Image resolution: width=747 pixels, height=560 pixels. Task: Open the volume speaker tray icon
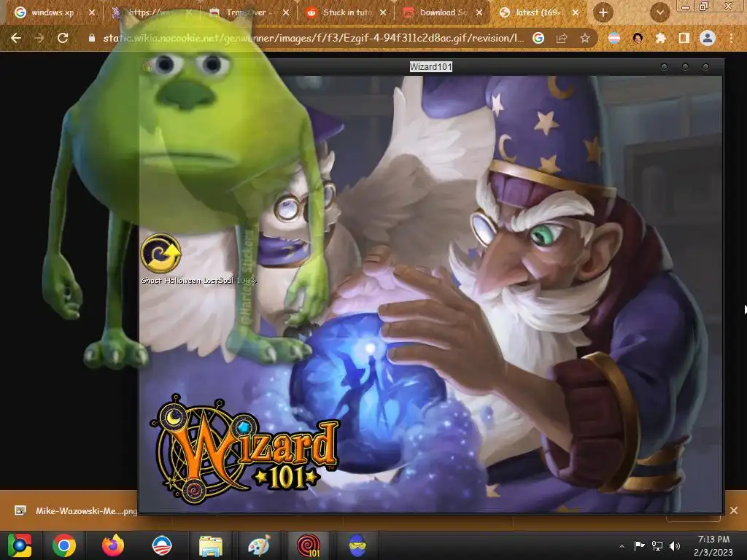[x=675, y=545]
